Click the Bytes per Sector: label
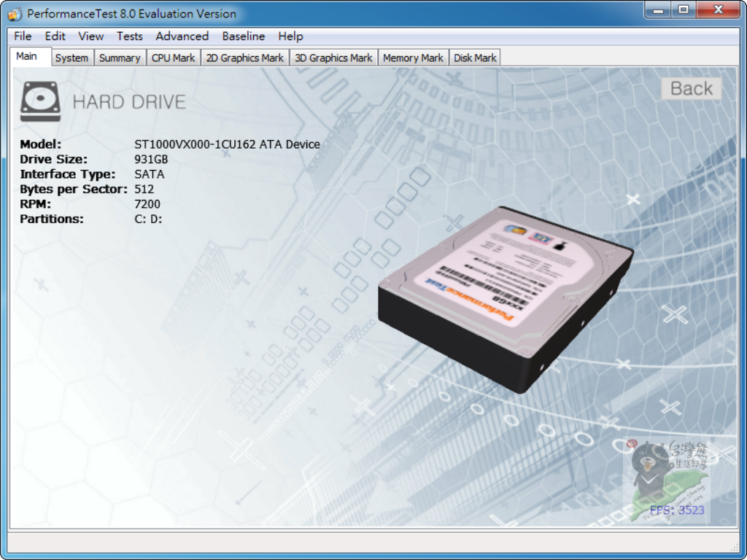747x560 pixels. click(x=74, y=189)
